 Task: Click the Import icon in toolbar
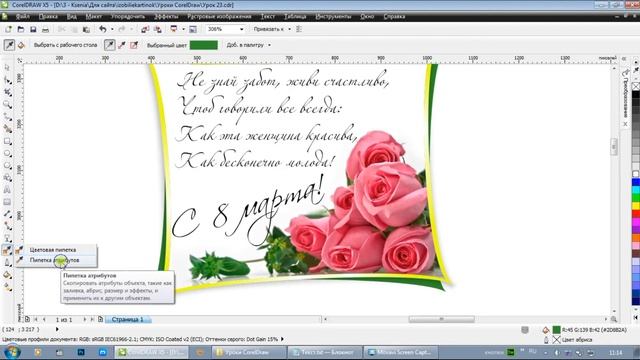pyautogui.click(x=145, y=29)
